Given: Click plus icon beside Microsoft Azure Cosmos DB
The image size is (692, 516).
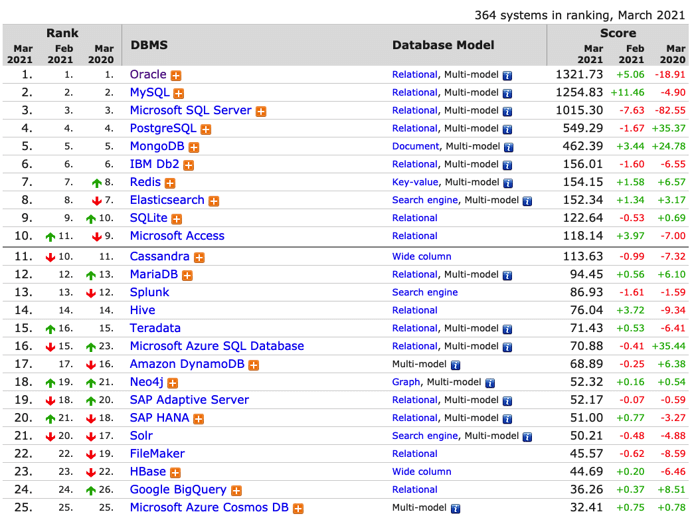Looking at the screenshot, I should (x=297, y=509).
